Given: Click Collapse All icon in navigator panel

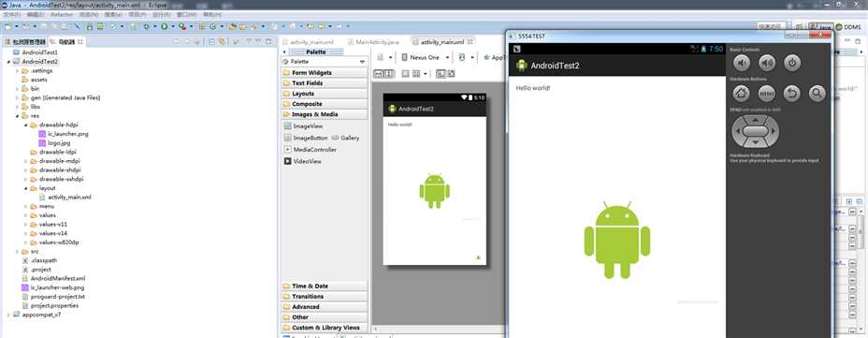Looking at the screenshot, I should point(211,41).
